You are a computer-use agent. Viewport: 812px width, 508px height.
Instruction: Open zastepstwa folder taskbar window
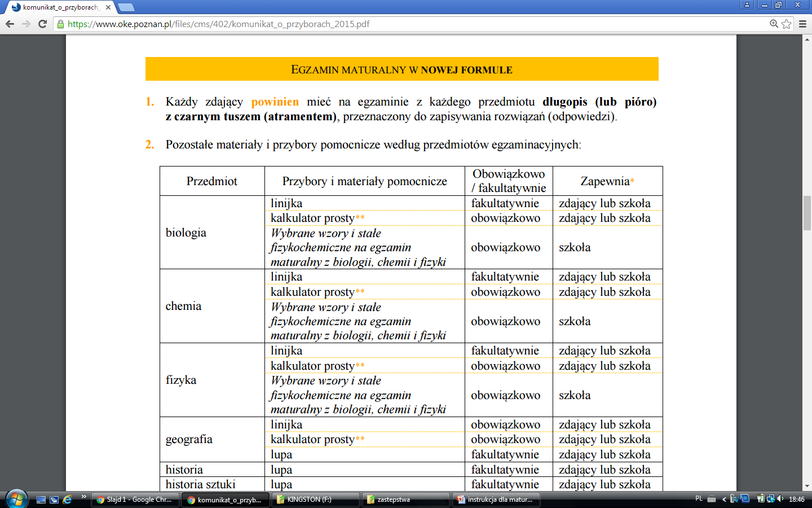point(406,500)
